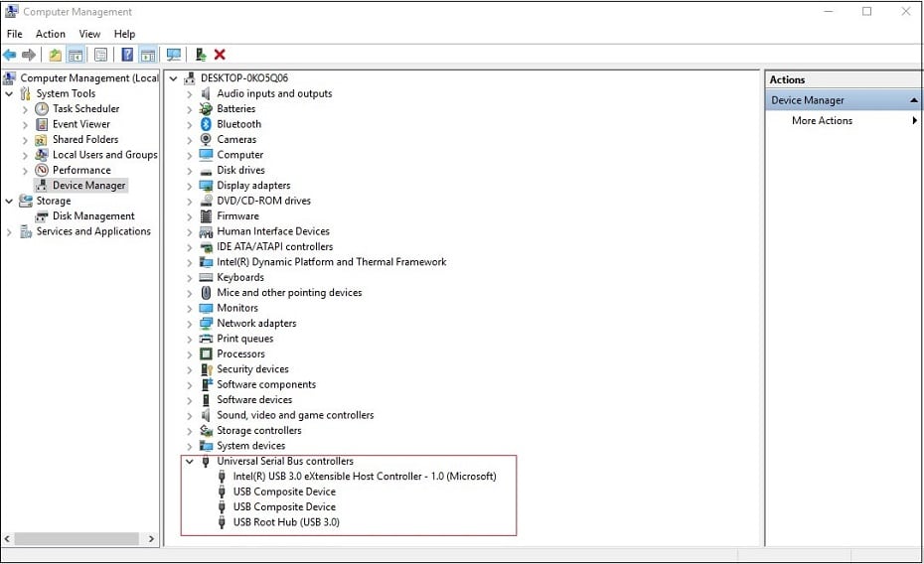Select Human Interface Devices row
This screenshot has width=924, height=564.
click(273, 231)
